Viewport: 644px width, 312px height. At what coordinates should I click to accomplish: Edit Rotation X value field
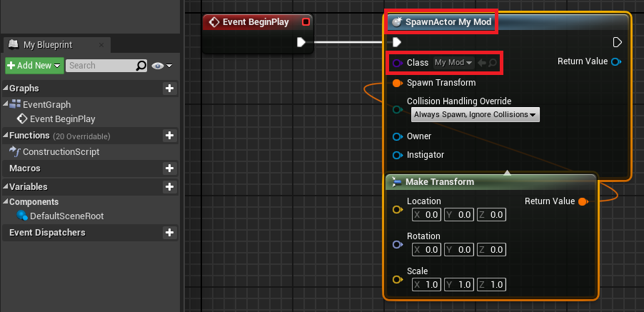426,250
